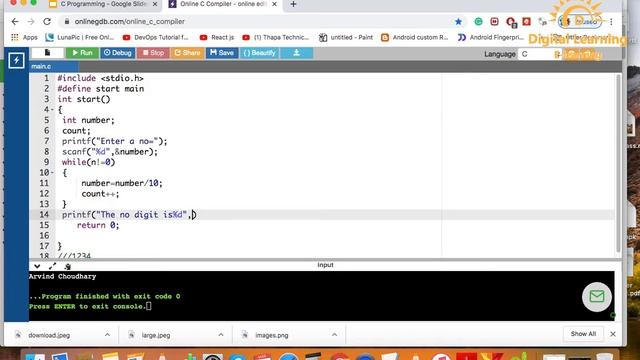Close the Online C Compiler tab
The image size is (640, 360).
(x=274, y=4)
